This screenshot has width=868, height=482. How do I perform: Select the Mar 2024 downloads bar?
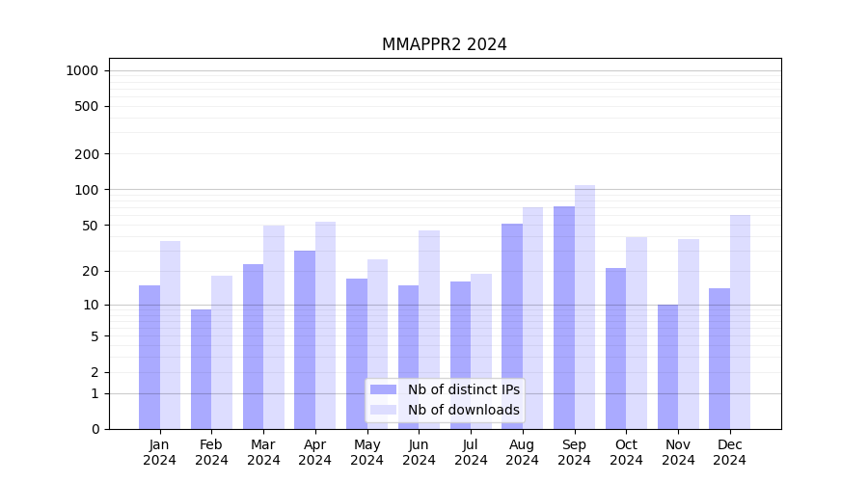pyautogui.click(x=274, y=327)
